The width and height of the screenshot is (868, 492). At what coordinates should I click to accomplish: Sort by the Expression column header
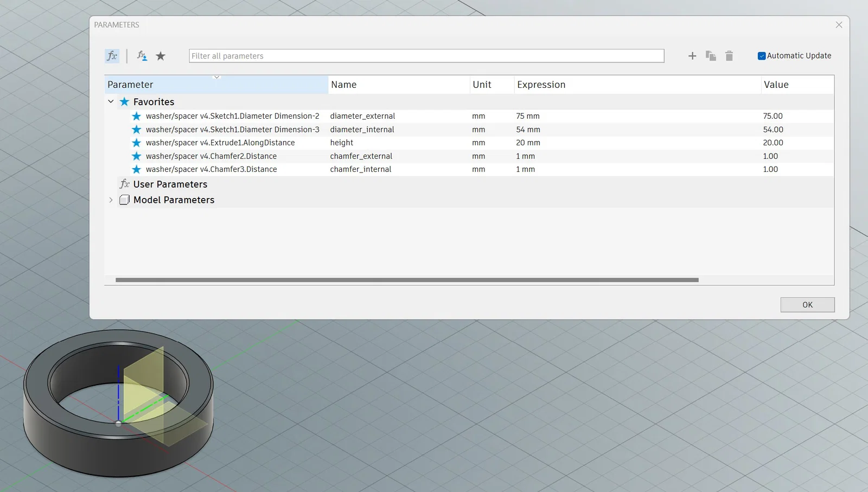[638, 85]
